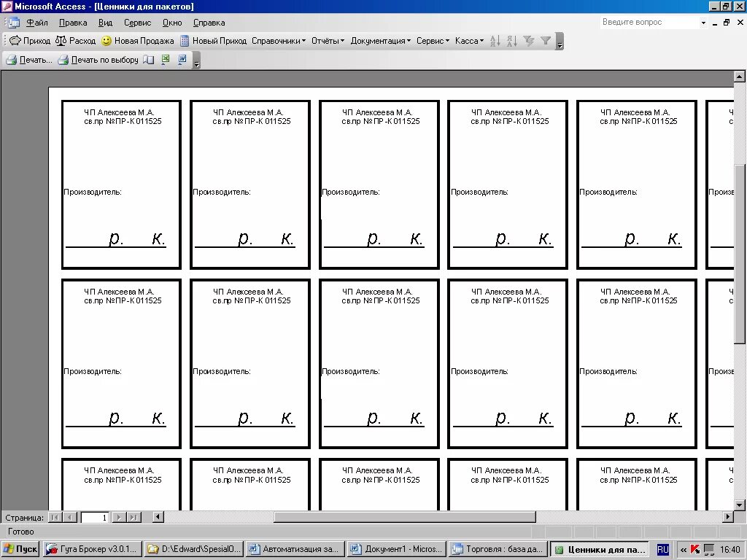This screenshot has width=747, height=560.
Task: Go to previous page navigation button
Action: click(x=70, y=517)
